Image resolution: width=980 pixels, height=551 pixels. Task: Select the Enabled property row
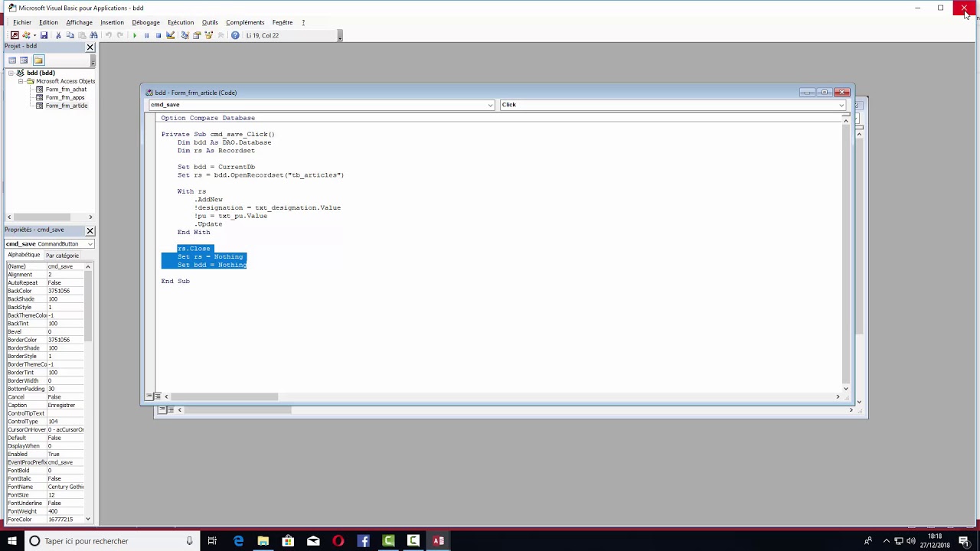44,454
